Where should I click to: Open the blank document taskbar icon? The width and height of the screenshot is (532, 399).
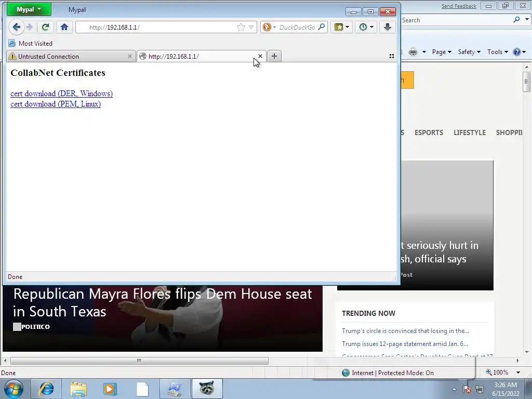(x=142, y=389)
